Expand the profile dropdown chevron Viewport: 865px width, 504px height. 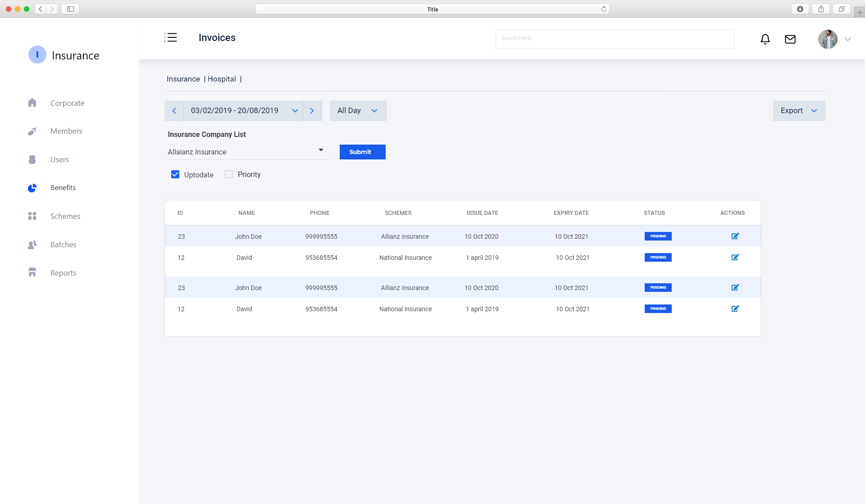(847, 39)
